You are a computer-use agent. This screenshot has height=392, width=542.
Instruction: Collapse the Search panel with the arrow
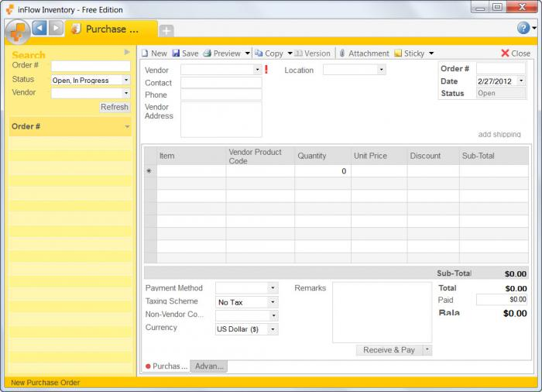click(127, 52)
